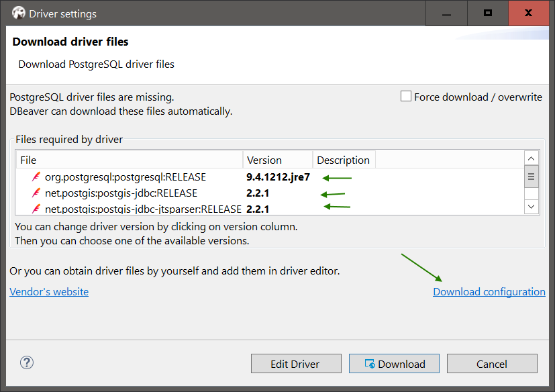The image size is (555, 392).
Task: Open the help question mark icon
Action: coord(27,362)
